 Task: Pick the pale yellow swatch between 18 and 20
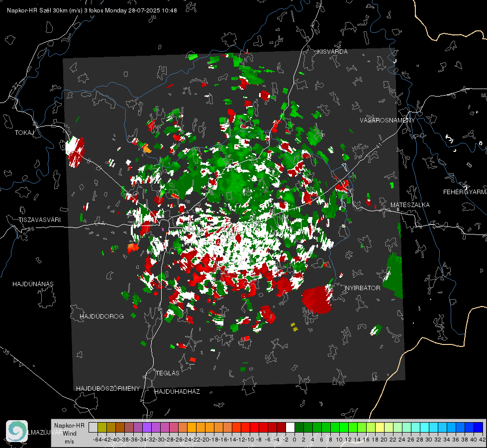[x=380, y=427]
